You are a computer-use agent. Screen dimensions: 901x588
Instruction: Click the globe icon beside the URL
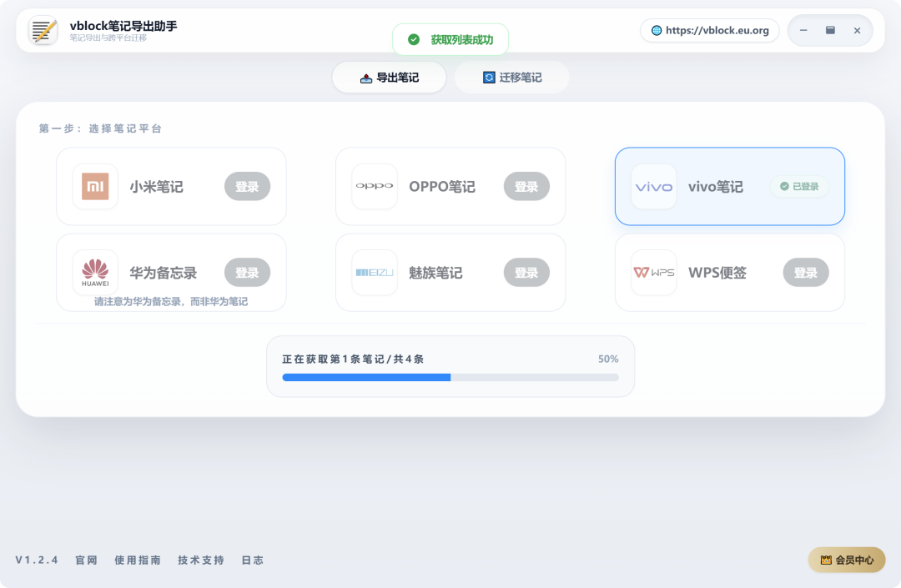[x=657, y=30]
